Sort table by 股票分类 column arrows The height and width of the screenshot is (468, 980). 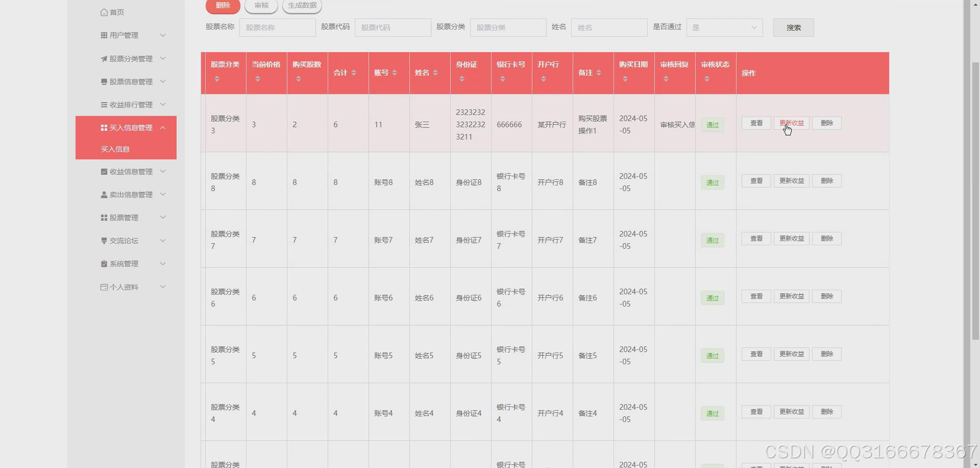(x=217, y=79)
